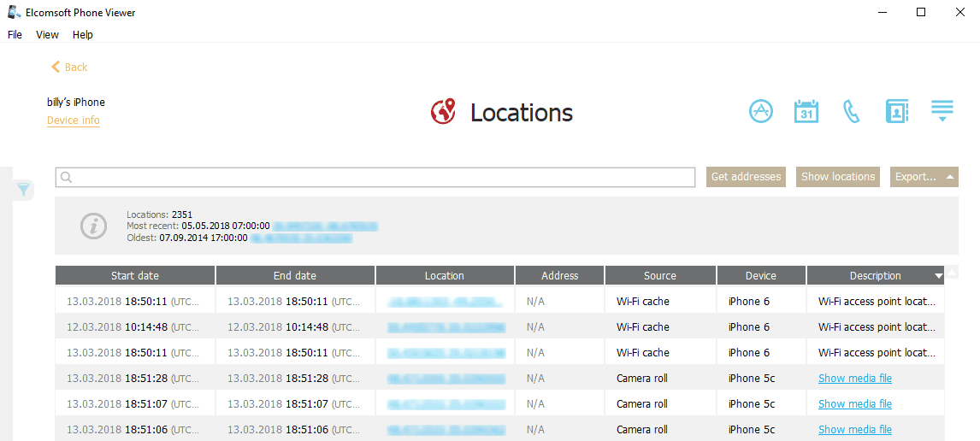This screenshot has height=441, width=980.
Task: Open the Description column dropdown arrow
Action: [x=938, y=276]
